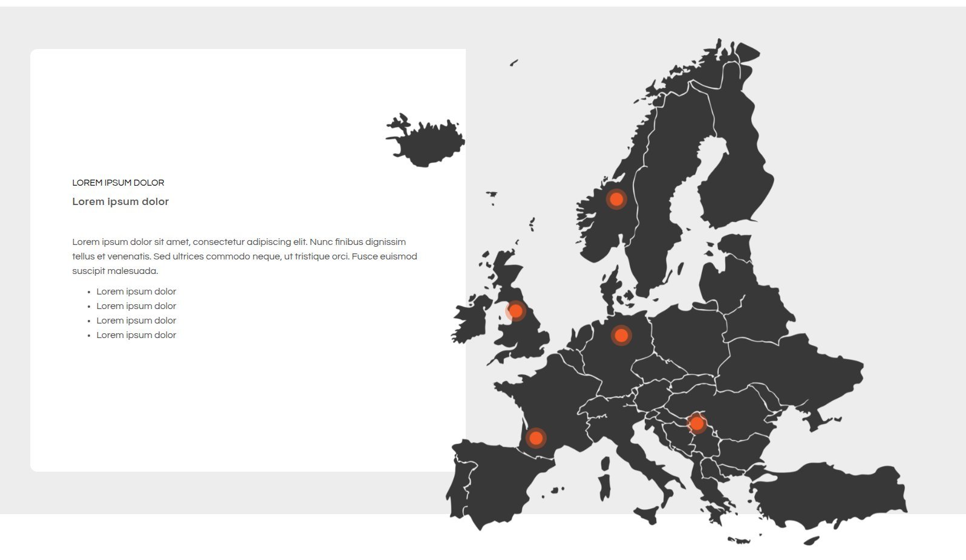Select Finland on the Europe map
Image resolution: width=966 pixels, height=560 pixels.
pos(735,163)
